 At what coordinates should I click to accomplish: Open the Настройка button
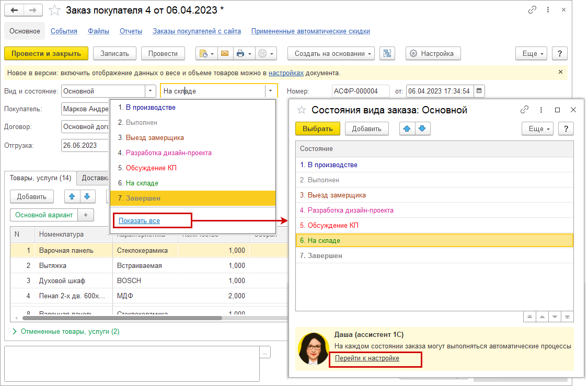pos(433,54)
